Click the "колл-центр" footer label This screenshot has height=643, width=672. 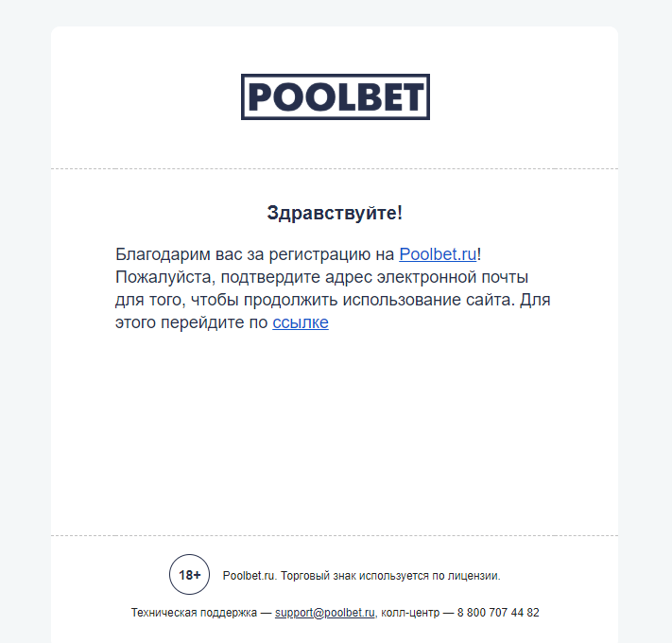(407, 613)
